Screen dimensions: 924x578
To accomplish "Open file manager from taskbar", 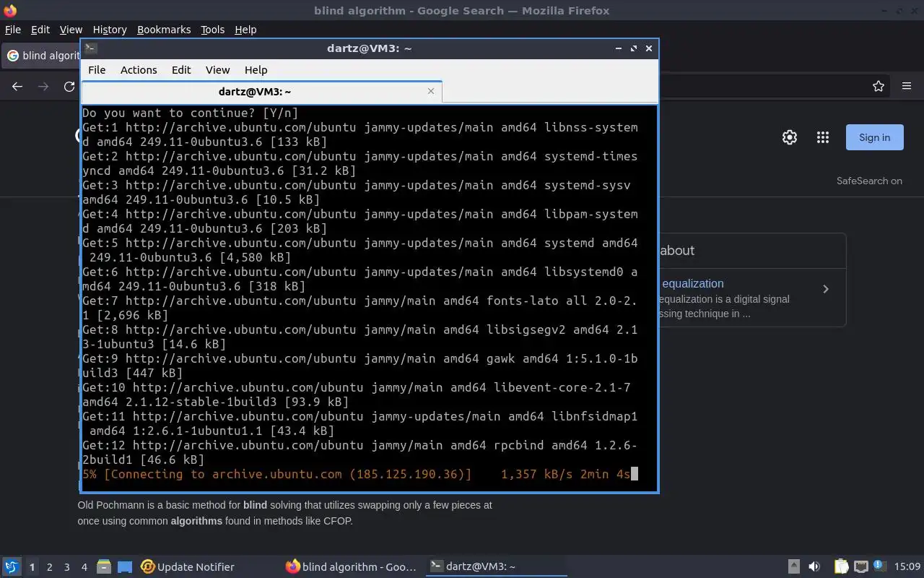I will pyautogui.click(x=104, y=567).
